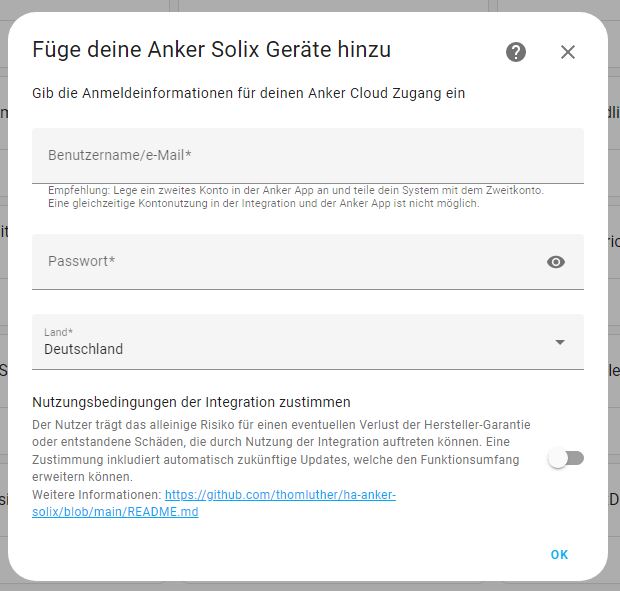
Task: Click the 'Nutzungsbedingungen der Integration zustimmen' heading
Action: pos(191,402)
